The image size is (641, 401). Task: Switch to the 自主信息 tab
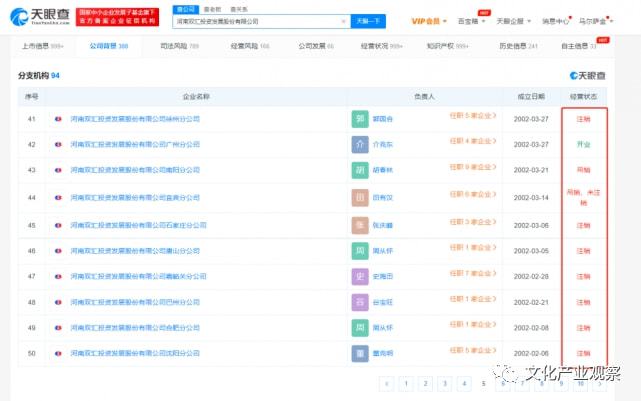(579, 46)
